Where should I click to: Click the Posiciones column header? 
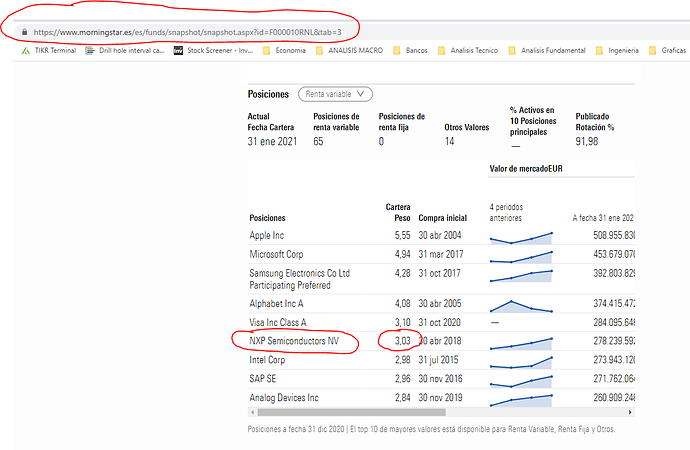[x=267, y=218]
